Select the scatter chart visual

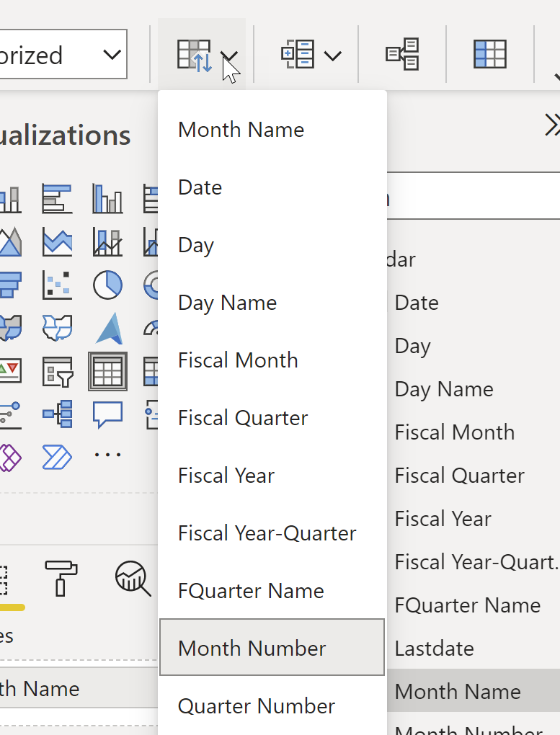[57, 285]
